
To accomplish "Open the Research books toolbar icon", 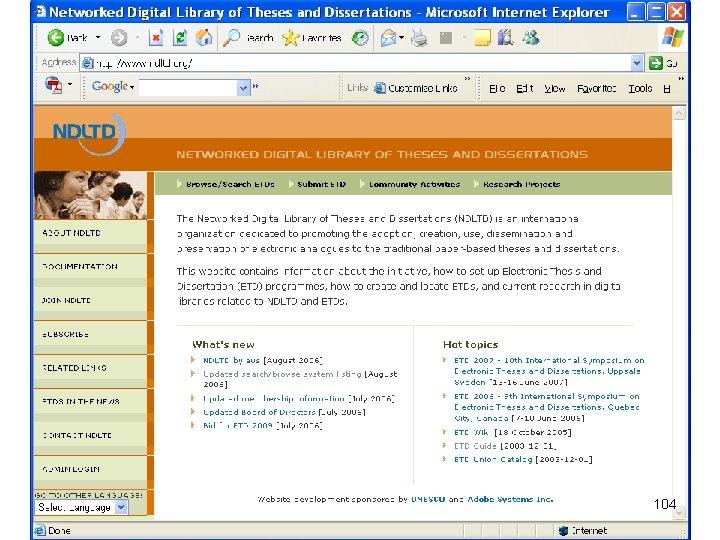I will coord(506,38).
